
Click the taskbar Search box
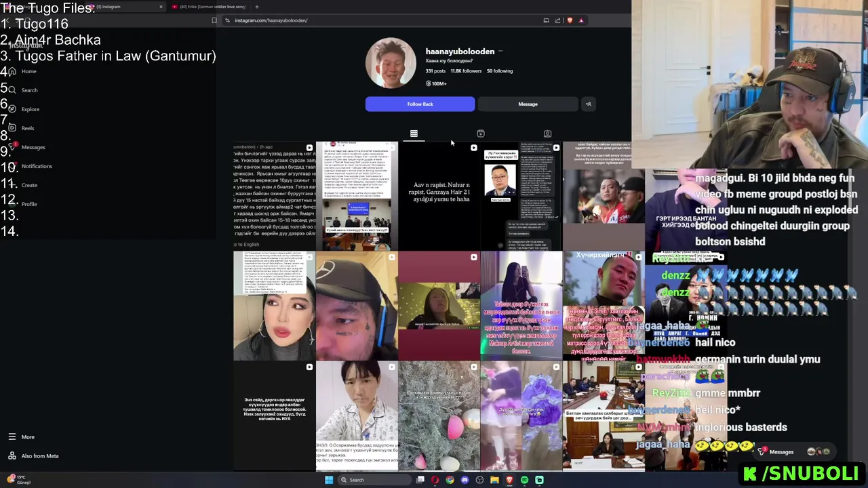(375, 480)
